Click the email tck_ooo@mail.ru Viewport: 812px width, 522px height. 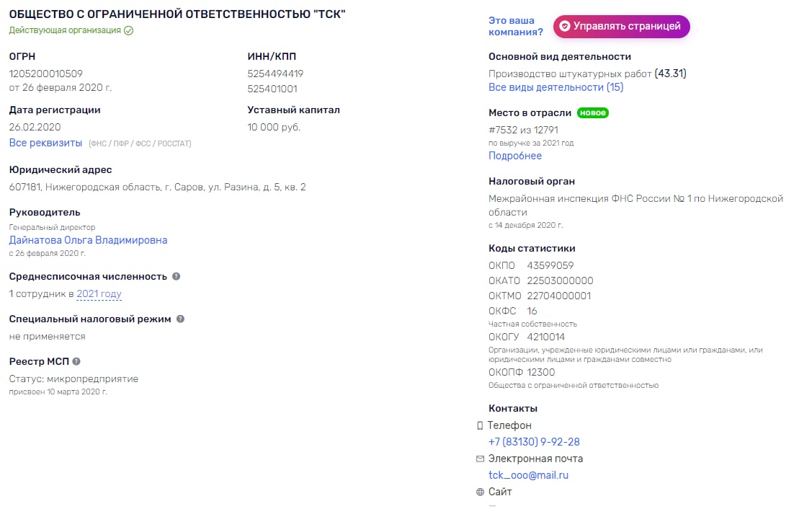(528, 475)
